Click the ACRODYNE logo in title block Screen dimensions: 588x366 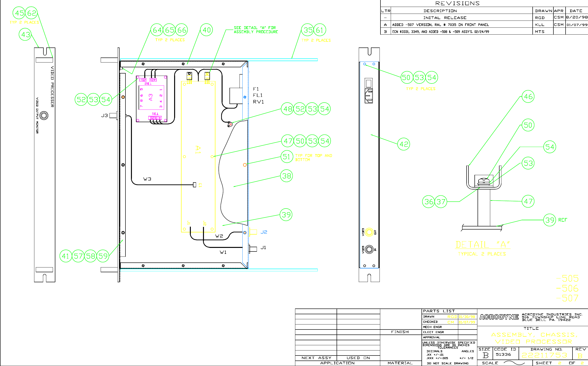[499, 317]
